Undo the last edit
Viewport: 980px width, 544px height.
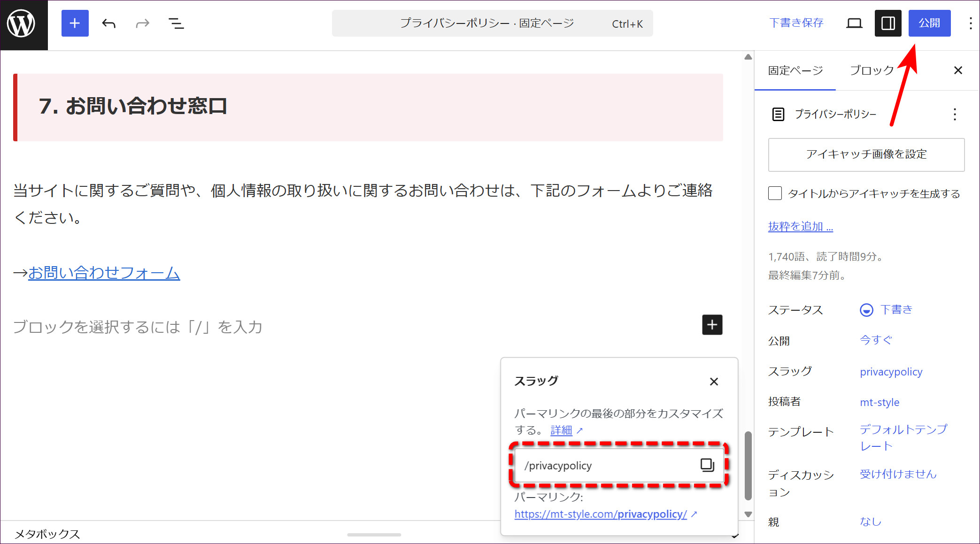[x=109, y=23]
